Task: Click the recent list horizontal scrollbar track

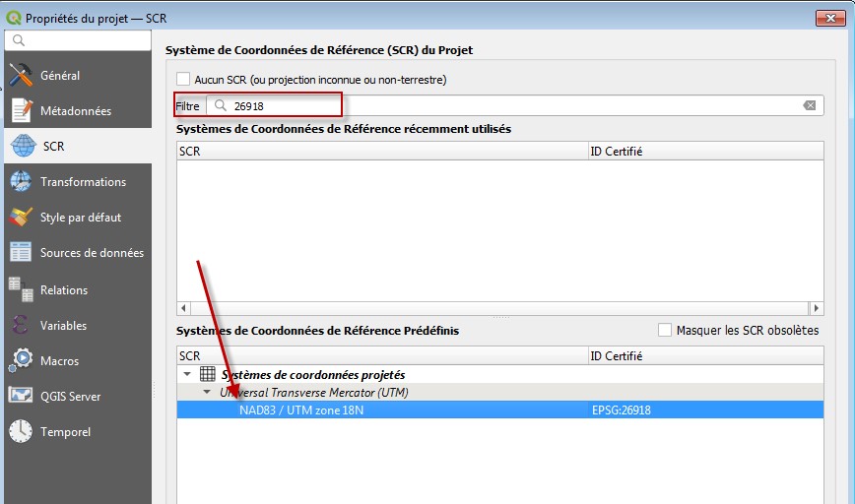Action: (x=500, y=308)
